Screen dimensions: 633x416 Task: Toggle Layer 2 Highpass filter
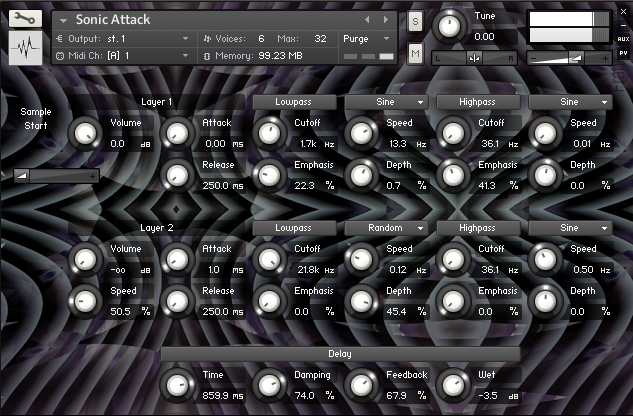(478, 228)
